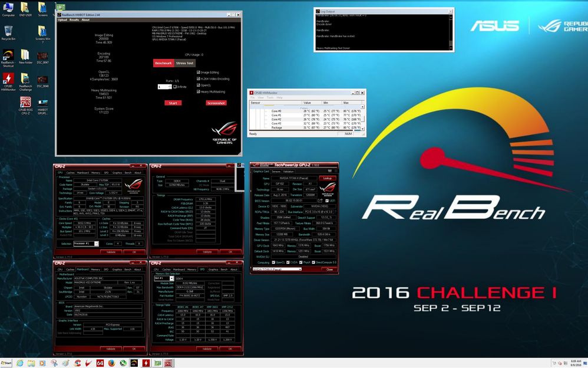588x368 pixels.
Task: Toggle the CUDA checkbox in GPU-Z
Action: 288,262
